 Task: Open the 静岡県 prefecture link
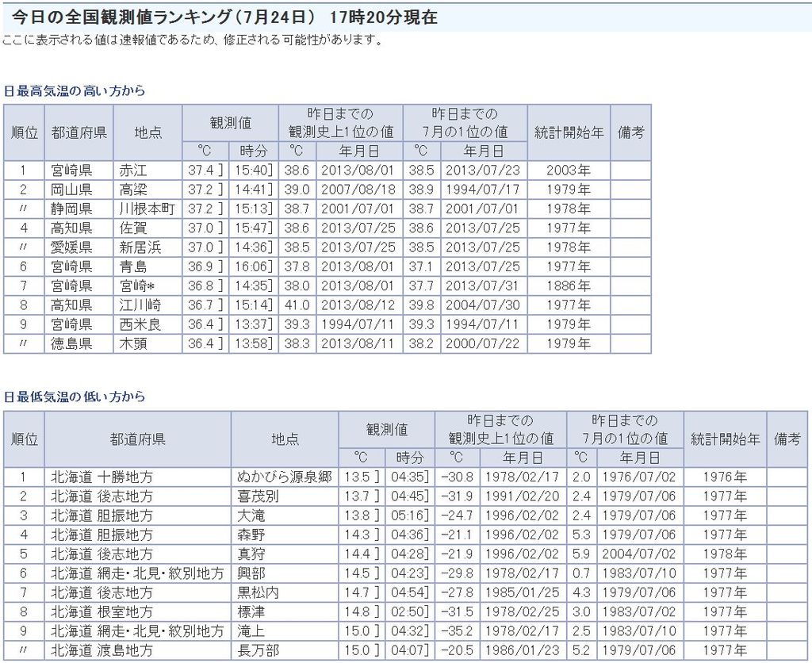coord(71,209)
